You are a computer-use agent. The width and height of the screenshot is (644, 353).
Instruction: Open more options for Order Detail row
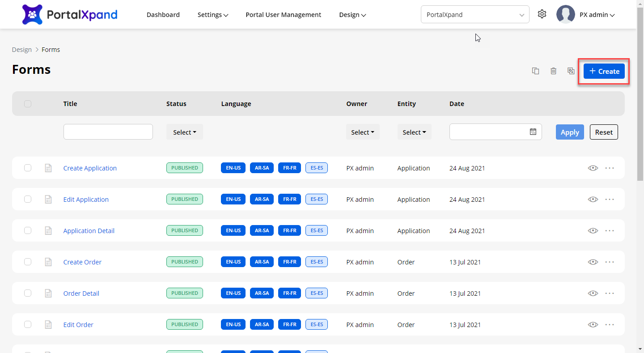click(610, 293)
